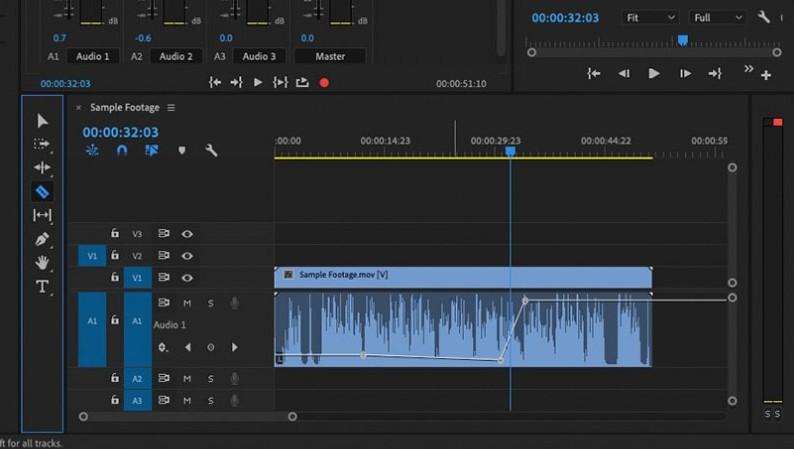Click the timeline playhead marker

(510, 151)
